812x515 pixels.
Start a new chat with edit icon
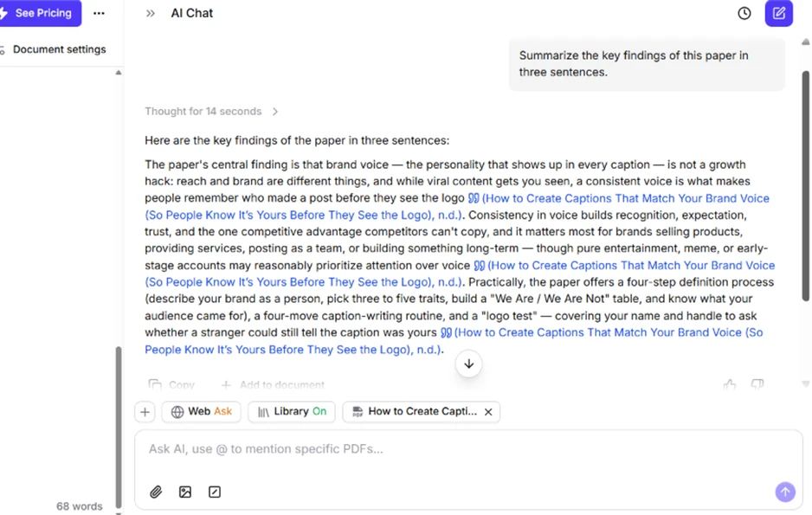click(779, 14)
